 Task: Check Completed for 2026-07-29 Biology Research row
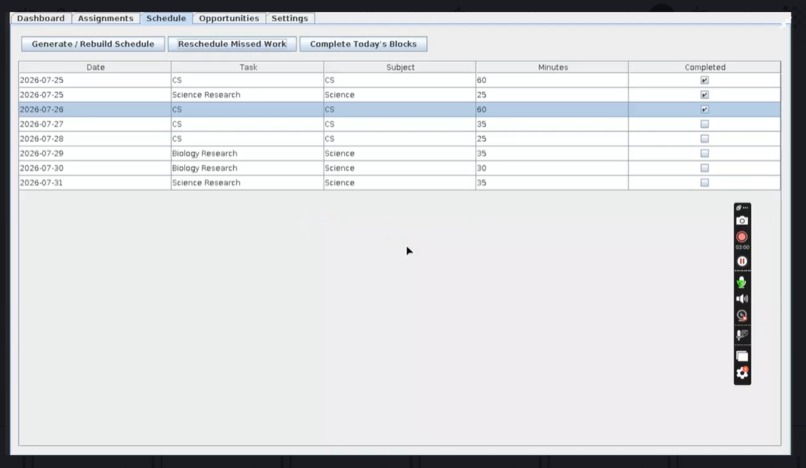point(704,153)
